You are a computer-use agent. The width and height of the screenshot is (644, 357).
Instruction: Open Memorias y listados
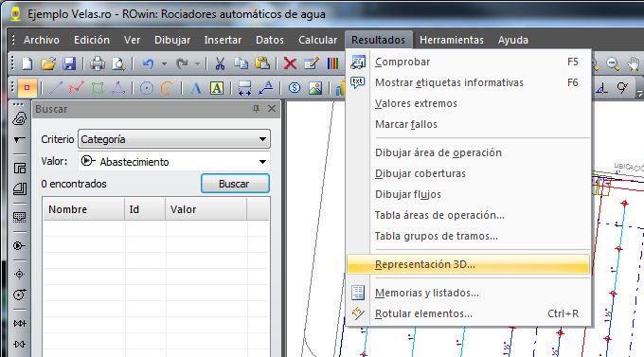click(468, 293)
